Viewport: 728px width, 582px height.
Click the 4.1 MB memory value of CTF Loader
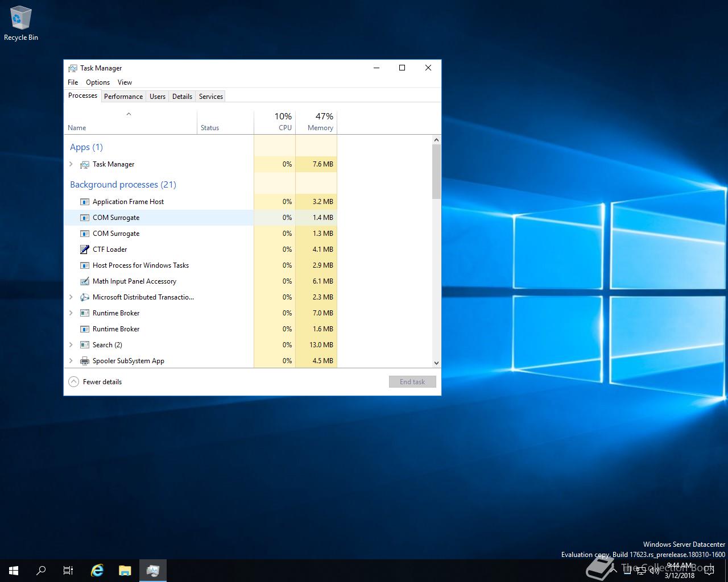click(323, 250)
